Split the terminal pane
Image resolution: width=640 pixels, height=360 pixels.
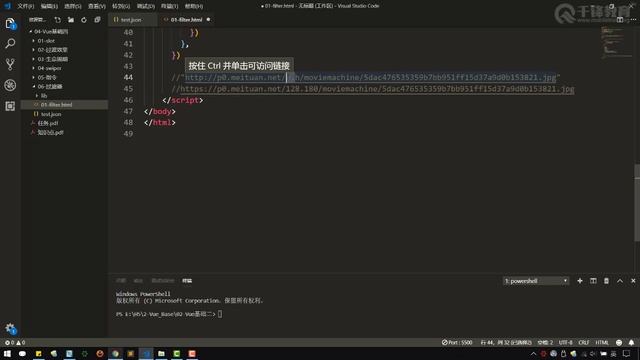(593, 281)
